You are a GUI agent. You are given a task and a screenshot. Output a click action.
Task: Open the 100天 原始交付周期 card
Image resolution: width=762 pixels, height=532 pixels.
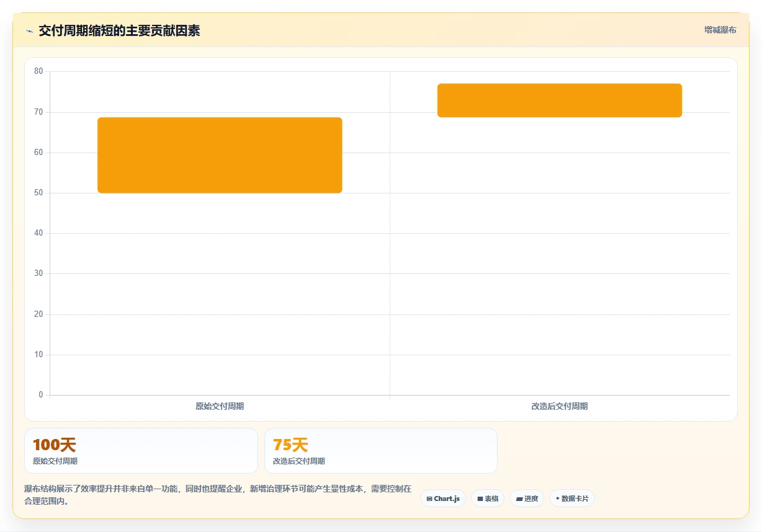coord(141,451)
